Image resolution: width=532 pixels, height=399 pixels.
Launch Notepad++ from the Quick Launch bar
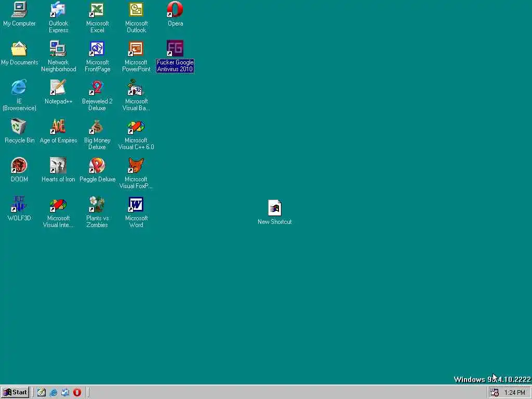point(42,393)
